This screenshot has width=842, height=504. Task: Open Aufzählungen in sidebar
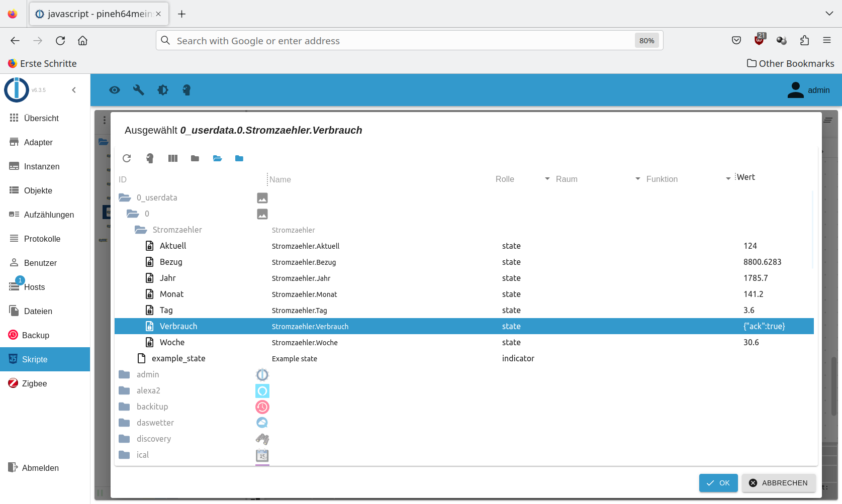click(x=45, y=215)
